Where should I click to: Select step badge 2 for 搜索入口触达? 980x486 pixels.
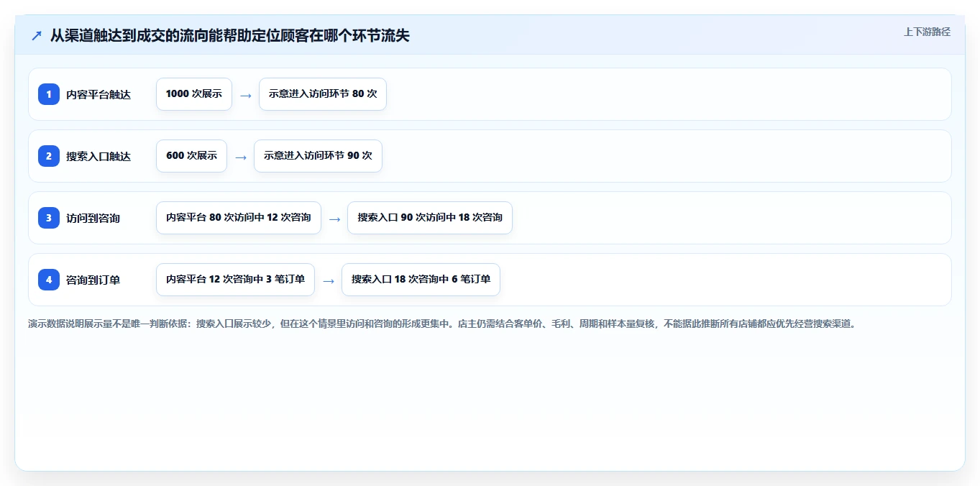pyautogui.click(x=49, y=156)
